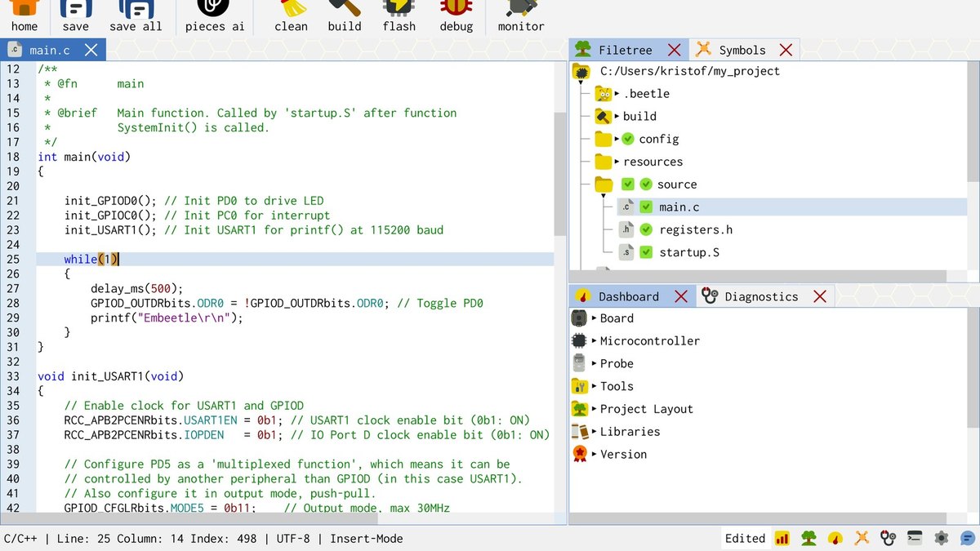Screen dimensions: 980x551
Task: Switch to the Diagnostics tab
Action: (x=765, y=296)
